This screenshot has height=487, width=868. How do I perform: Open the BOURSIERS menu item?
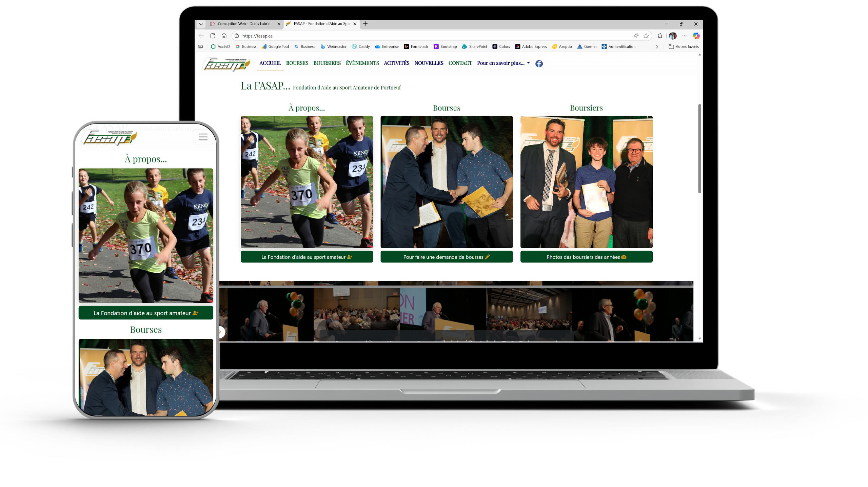327,63
